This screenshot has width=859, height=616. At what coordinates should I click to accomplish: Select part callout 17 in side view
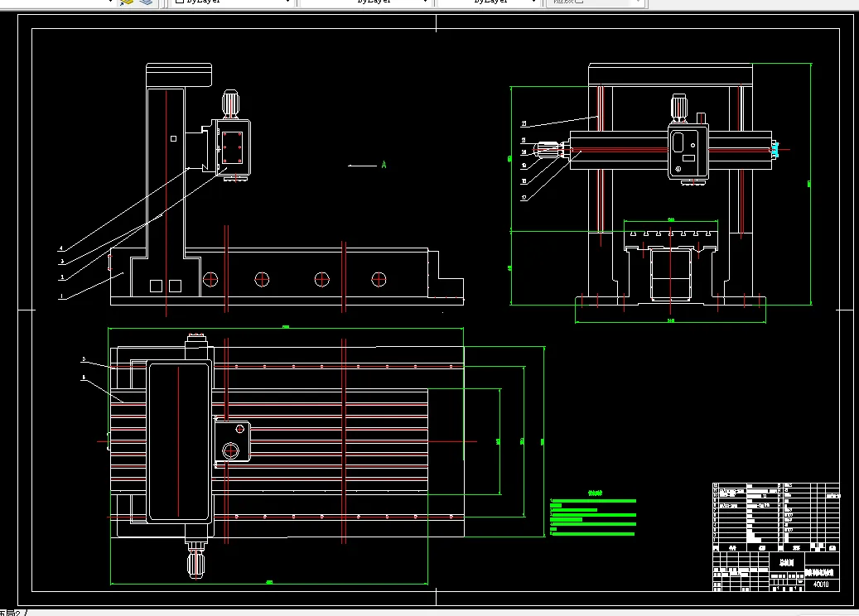pos(524,198)
